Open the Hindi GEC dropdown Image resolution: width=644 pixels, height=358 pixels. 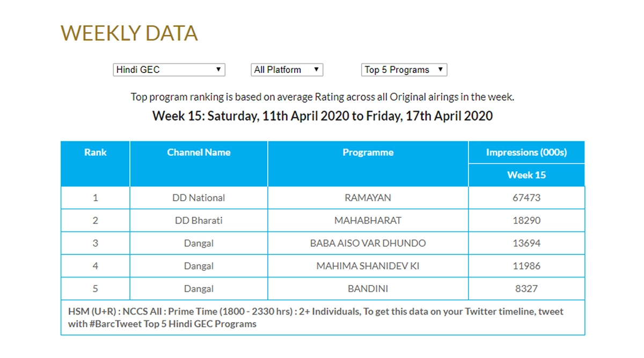(x=169, y=70)
